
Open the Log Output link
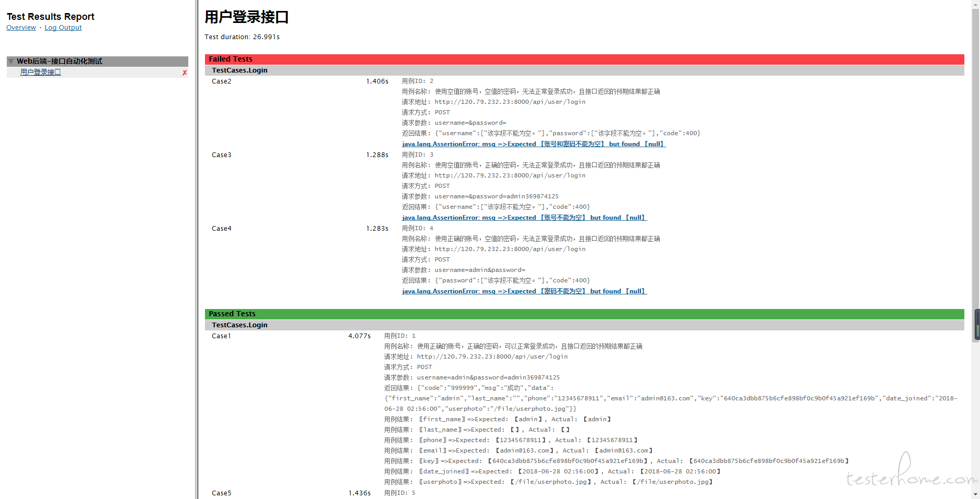(63, 28)
